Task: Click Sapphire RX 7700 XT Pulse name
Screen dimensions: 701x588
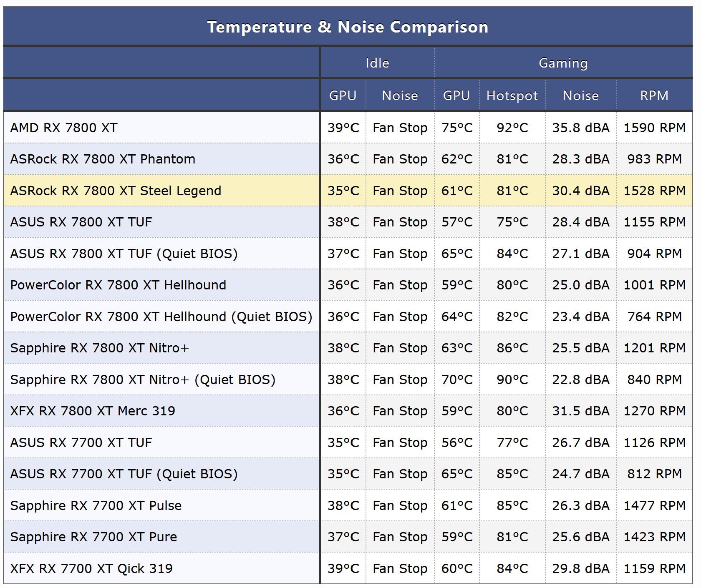Action: 96,505
